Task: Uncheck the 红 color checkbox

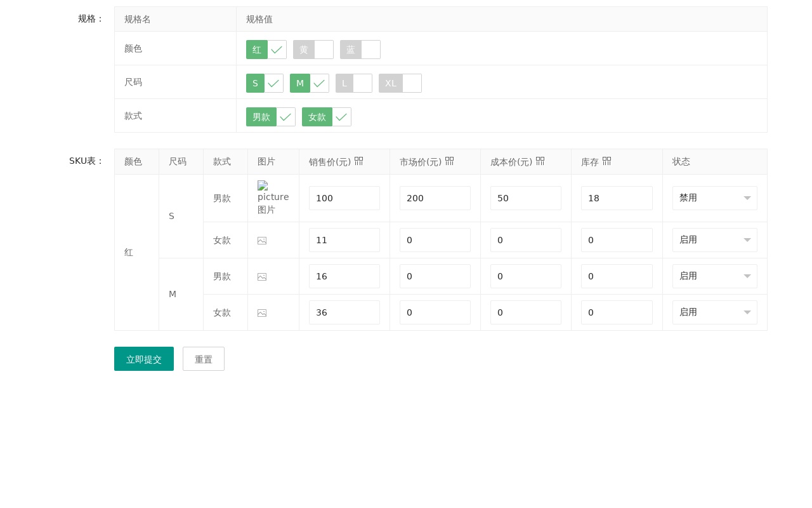Action: 266,50
